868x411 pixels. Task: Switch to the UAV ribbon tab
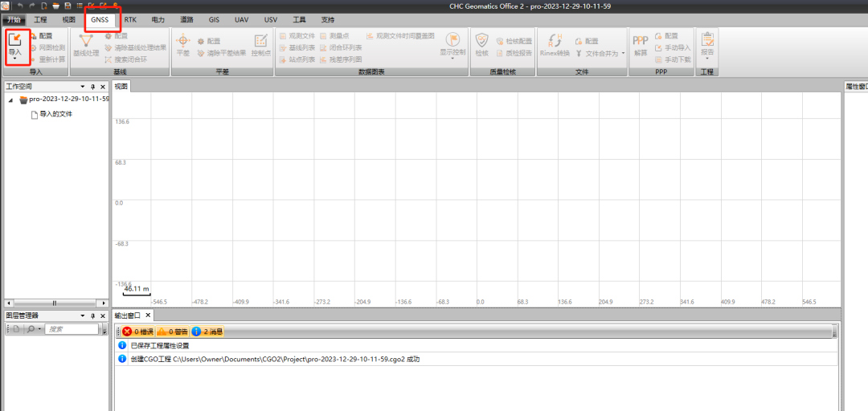pos(242,19)
